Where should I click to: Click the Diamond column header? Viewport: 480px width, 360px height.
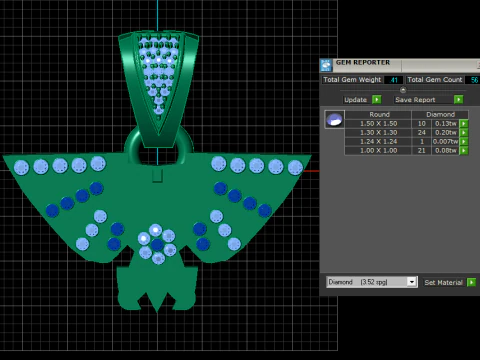click(x=440, y=115)
